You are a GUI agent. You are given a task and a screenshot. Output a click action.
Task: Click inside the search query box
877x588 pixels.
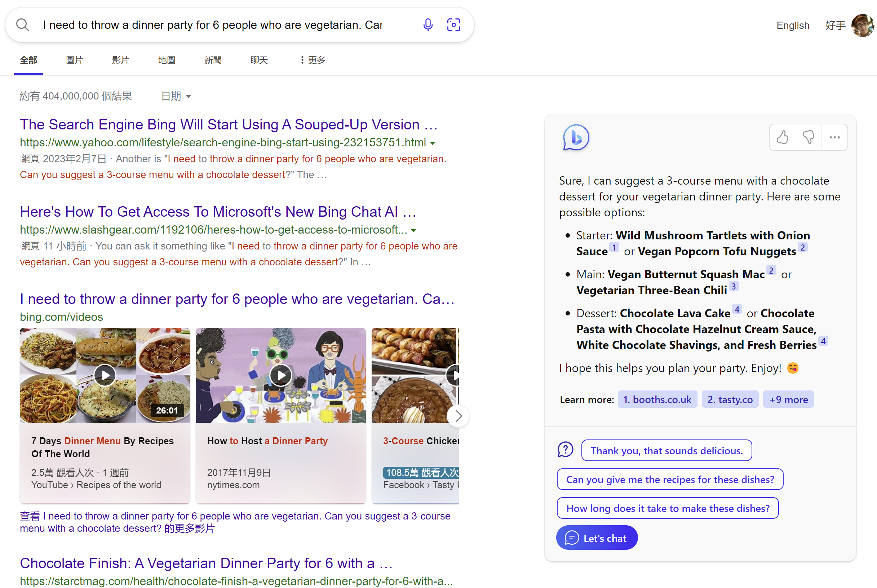click(x=212, y=25)
